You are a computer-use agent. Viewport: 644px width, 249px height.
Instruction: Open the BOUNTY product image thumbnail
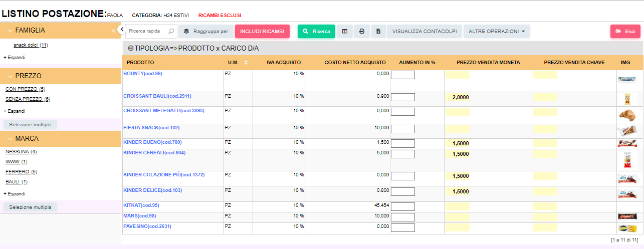pos(626,79)
